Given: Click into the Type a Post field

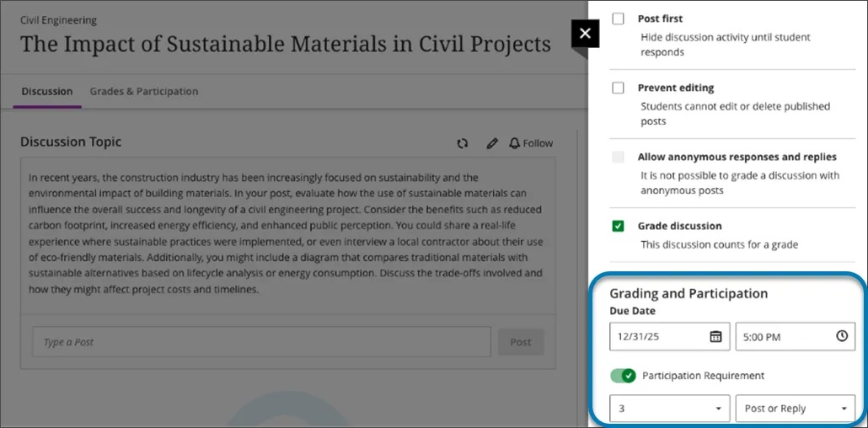Looking at the screenshot, I should (261, 342).
